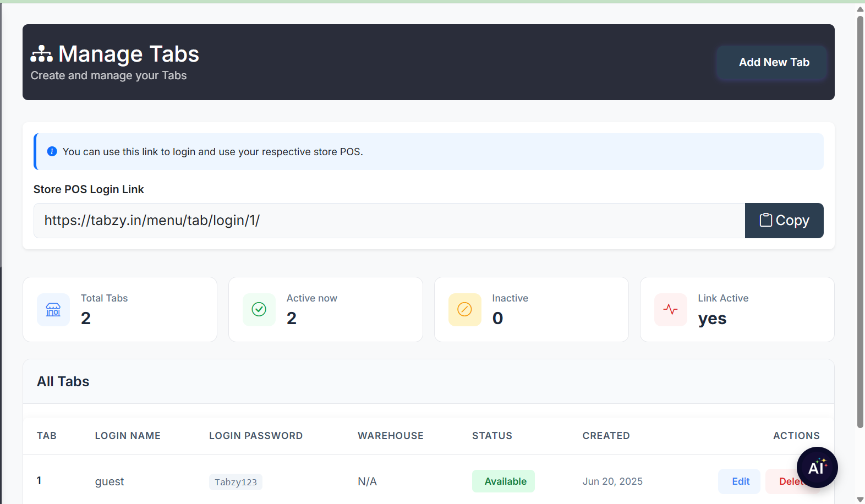865x504 pixels.
Task: Open the floating AI assistant button
Action: pyautogui.click(x=817, y=468)
